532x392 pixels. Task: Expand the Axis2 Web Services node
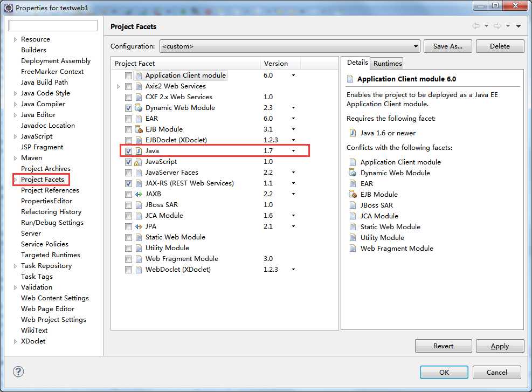click(118, 87)
